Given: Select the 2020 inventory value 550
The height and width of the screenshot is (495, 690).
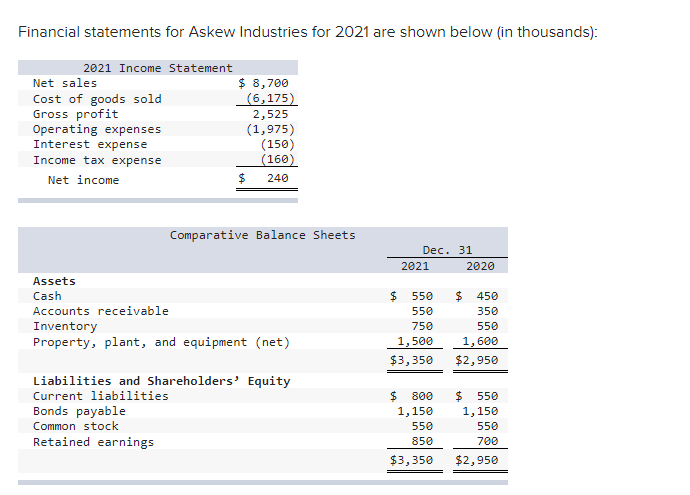Looking at the screenshot, I should point(488,326).
